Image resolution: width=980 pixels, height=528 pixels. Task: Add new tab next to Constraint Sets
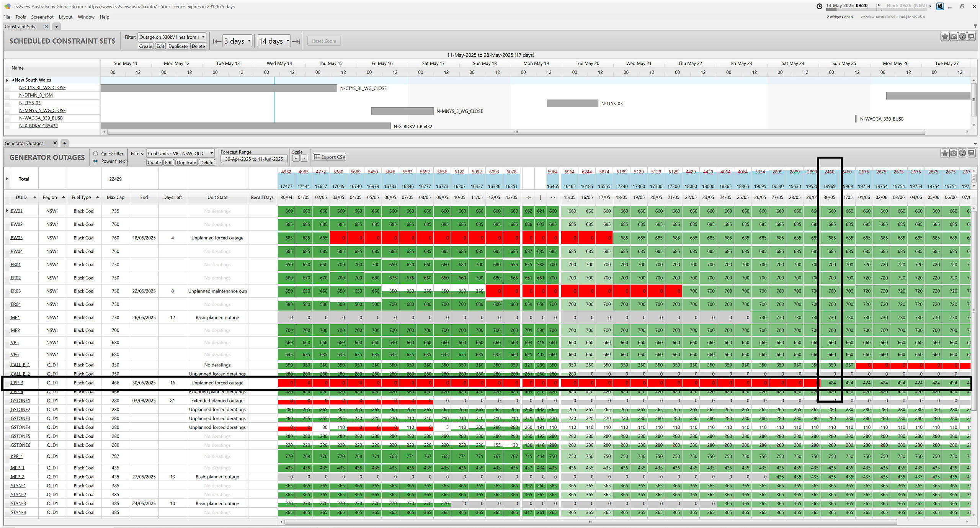[56, 26]
